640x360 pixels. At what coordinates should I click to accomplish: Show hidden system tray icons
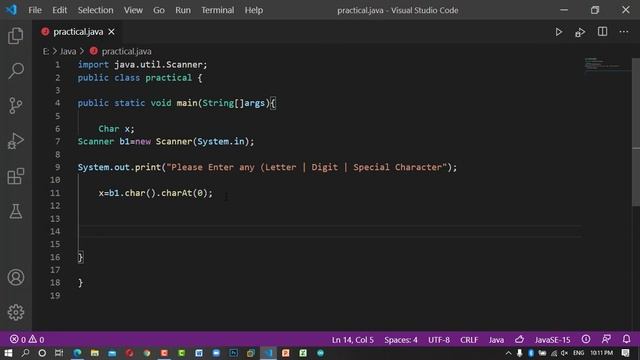coord(508,353)
